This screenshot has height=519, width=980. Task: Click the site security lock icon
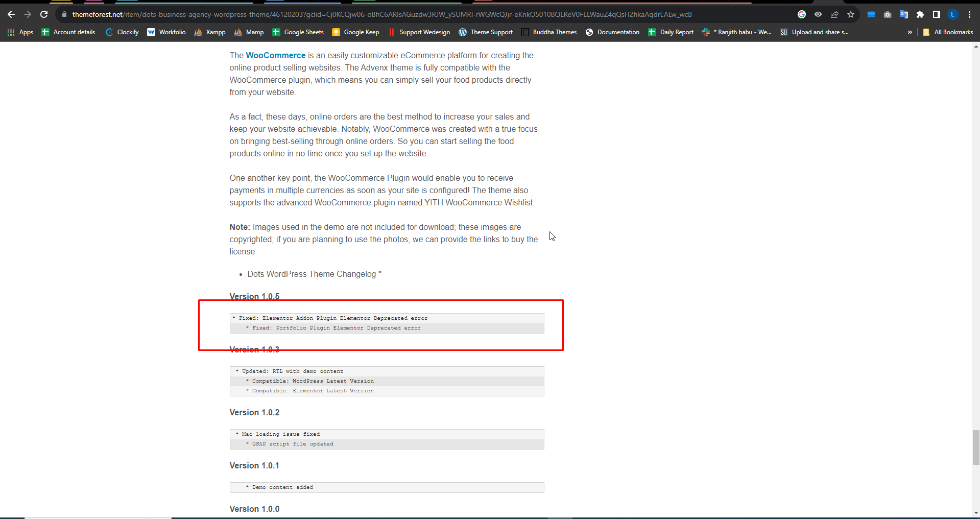[64, 14]
